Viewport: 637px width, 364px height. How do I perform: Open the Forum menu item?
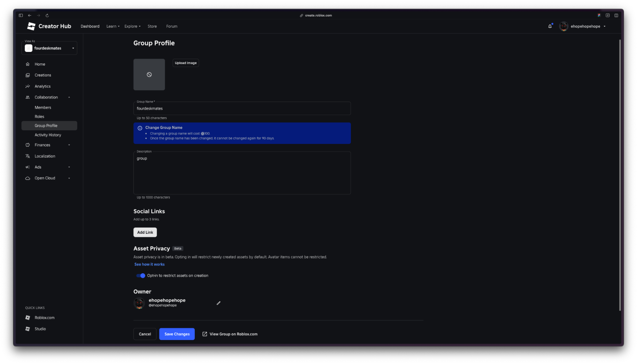(172, 26)
